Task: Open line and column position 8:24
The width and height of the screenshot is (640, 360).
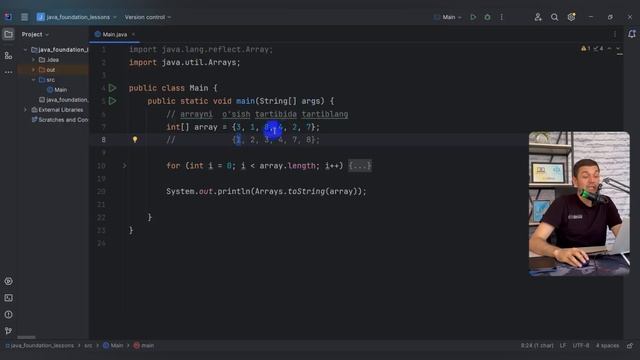Action: [537, 345]
